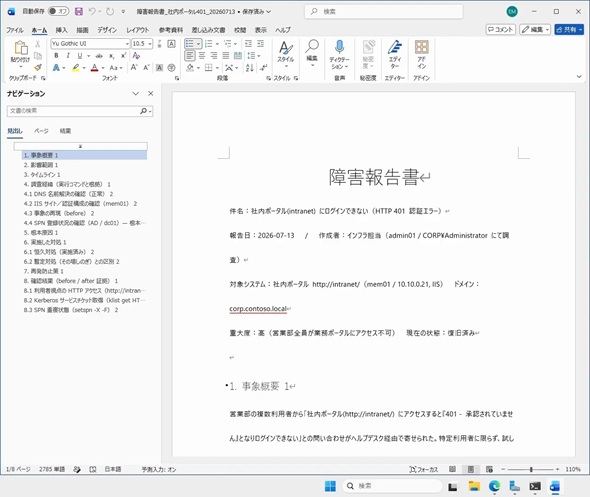Image resolution: width=590 pixels, height=497 pixels.
Task: Jump to heading '3. タイムライン 1'
Action: click(x=42, y=175)
